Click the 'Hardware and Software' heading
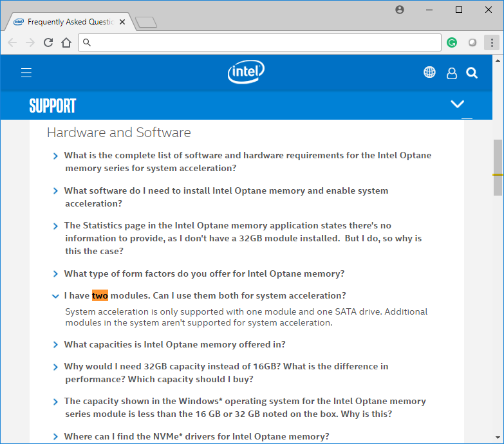Screen dimensions: 504x444 tap(119, 133)
